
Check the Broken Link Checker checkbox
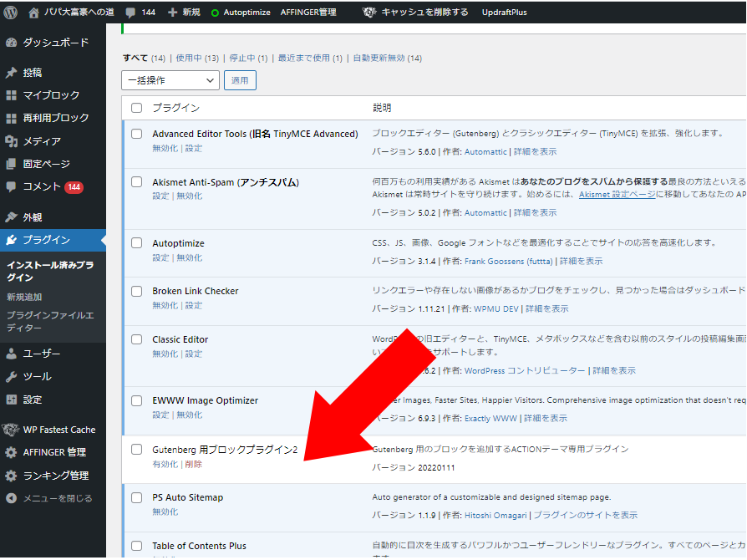coord(137,291)
